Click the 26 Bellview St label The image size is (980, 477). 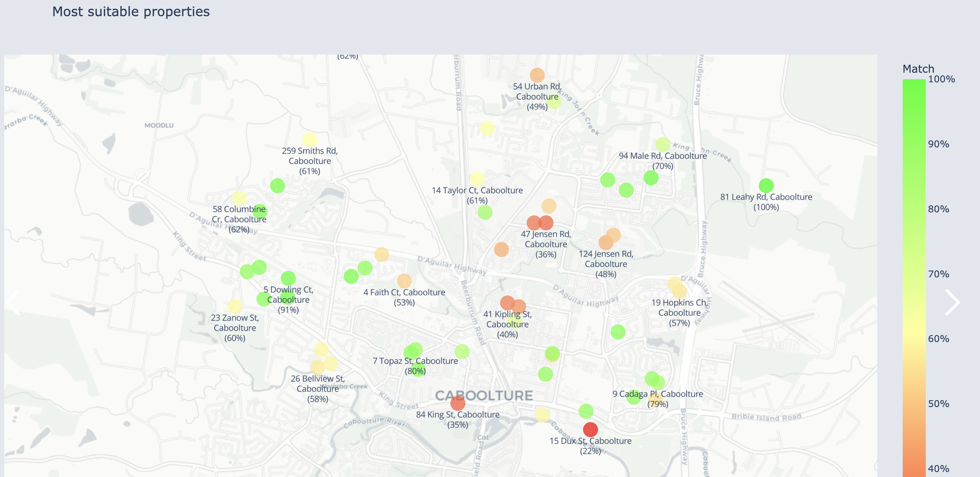click(x=318, y=389)
